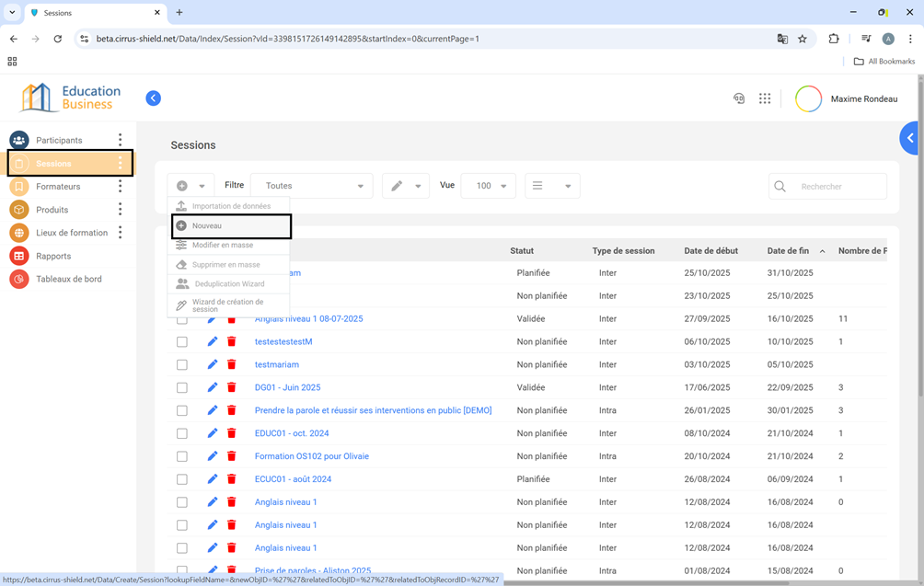Open Formation OS102 pour Olivaie session
Image resolution: width=924 pixels, height=586 pixels.
(311, 456)
